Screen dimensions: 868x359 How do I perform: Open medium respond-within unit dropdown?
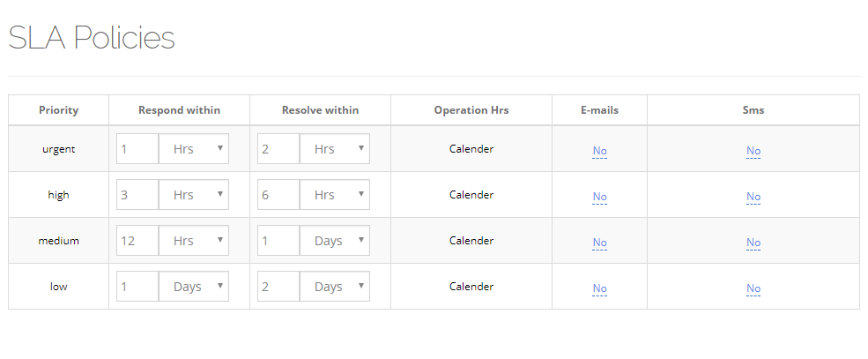(194, 241)
